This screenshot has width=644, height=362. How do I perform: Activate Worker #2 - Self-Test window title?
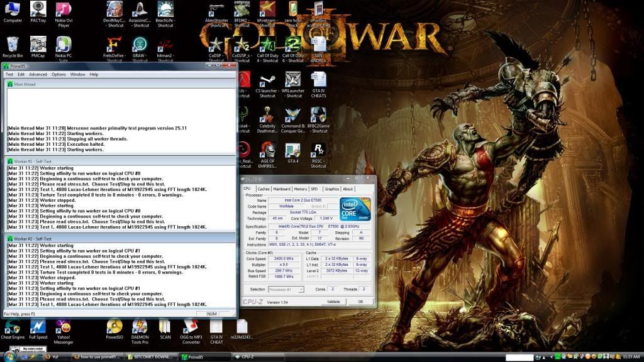pos(121,238)
